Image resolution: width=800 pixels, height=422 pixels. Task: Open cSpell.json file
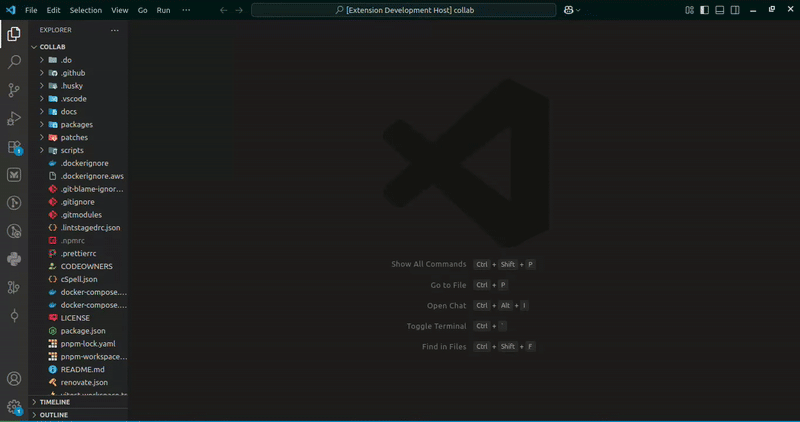pyautogui.click(x=78, y=279)
